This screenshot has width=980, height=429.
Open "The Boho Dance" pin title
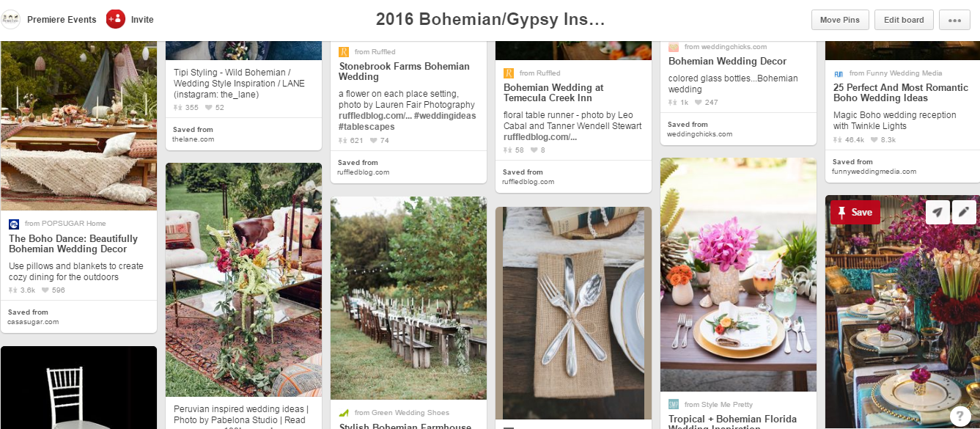73,243
